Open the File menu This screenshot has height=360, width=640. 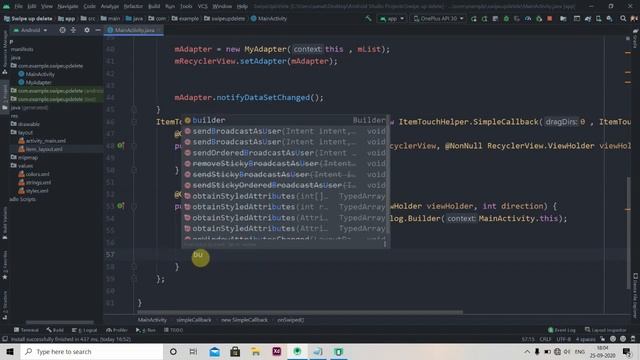(x=19, y=7)
